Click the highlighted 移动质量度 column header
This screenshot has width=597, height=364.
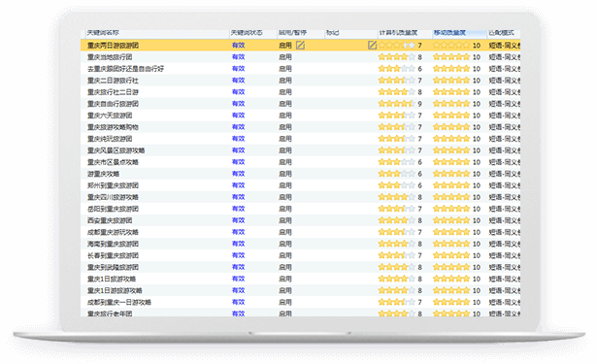point(449,33)
